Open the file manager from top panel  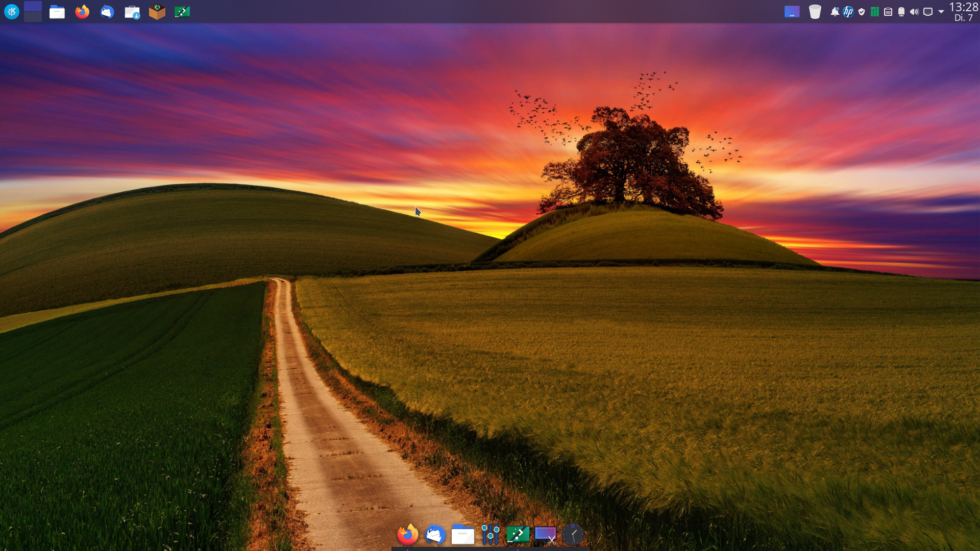pyautogui.click(x=57, y=12)
